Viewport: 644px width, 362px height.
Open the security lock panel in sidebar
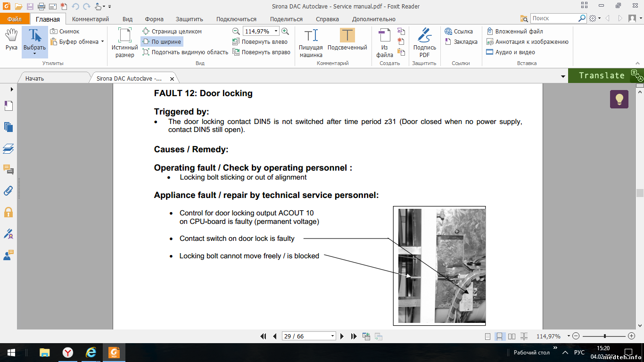8,212
